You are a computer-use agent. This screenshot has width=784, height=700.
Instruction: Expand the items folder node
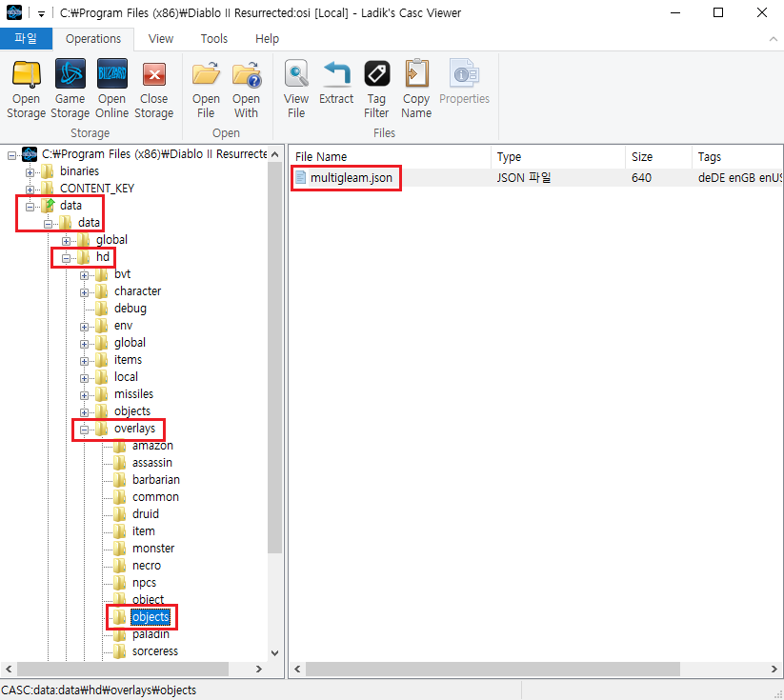pos(84,361)
